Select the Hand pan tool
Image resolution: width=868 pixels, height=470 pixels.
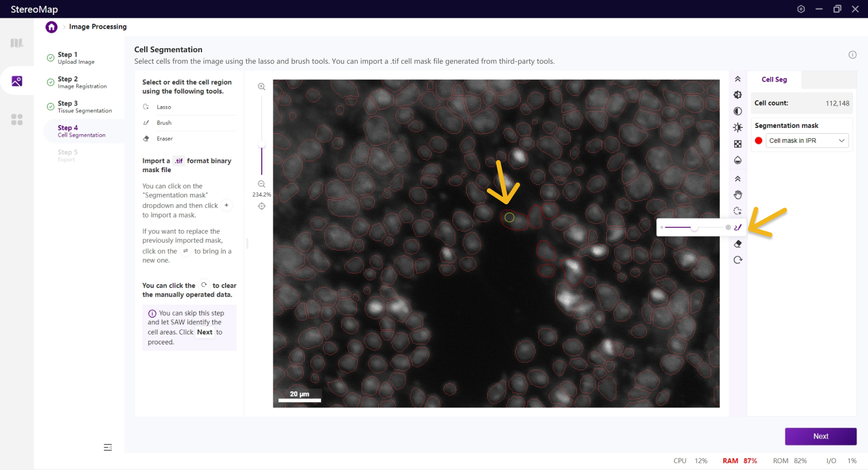point(738,195)
